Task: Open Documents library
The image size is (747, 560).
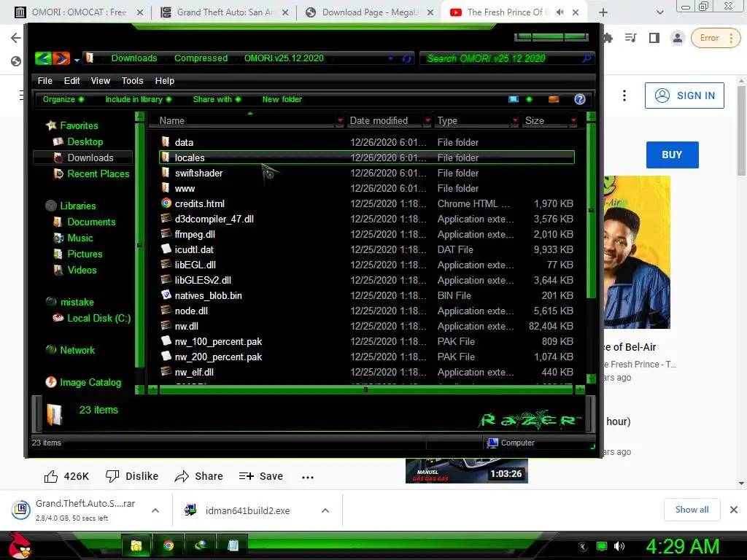Action: click(91, 222)
